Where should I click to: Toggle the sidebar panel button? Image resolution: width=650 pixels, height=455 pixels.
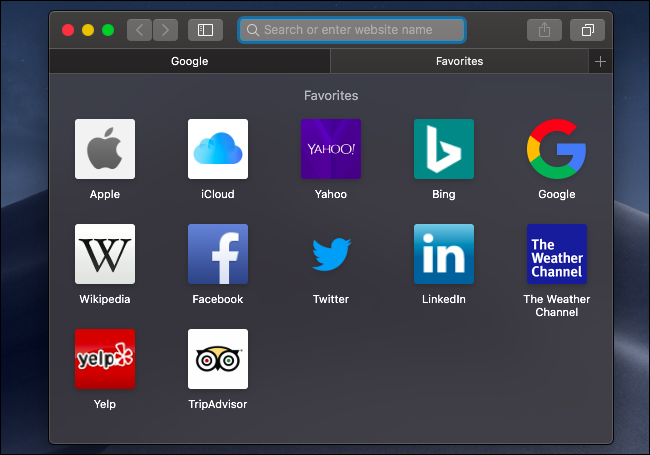(x=205, y=30)
